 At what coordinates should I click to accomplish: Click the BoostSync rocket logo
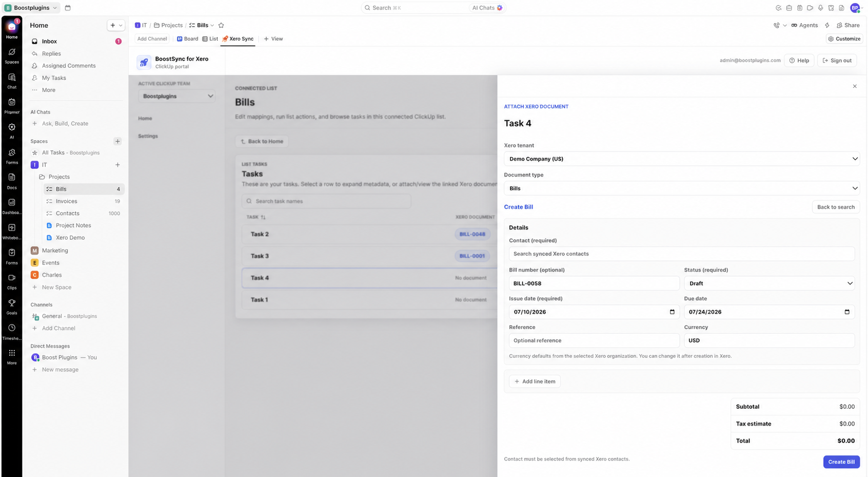[144, 63]
